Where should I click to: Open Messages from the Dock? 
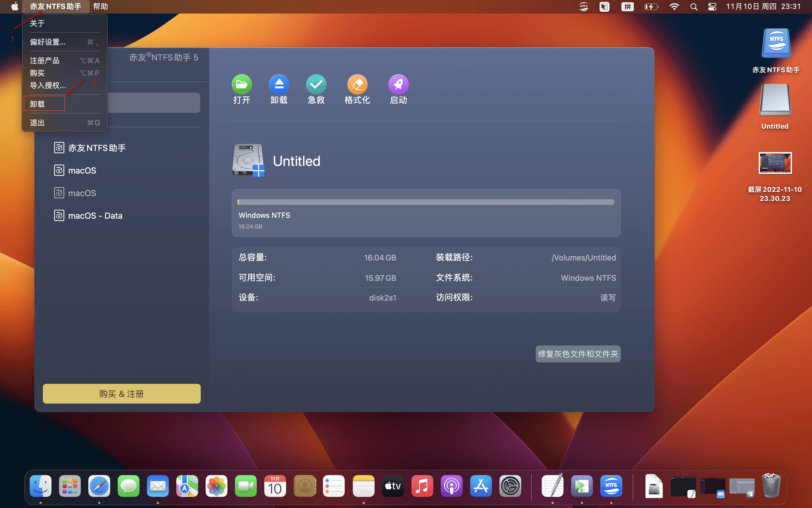pos(129,486)
